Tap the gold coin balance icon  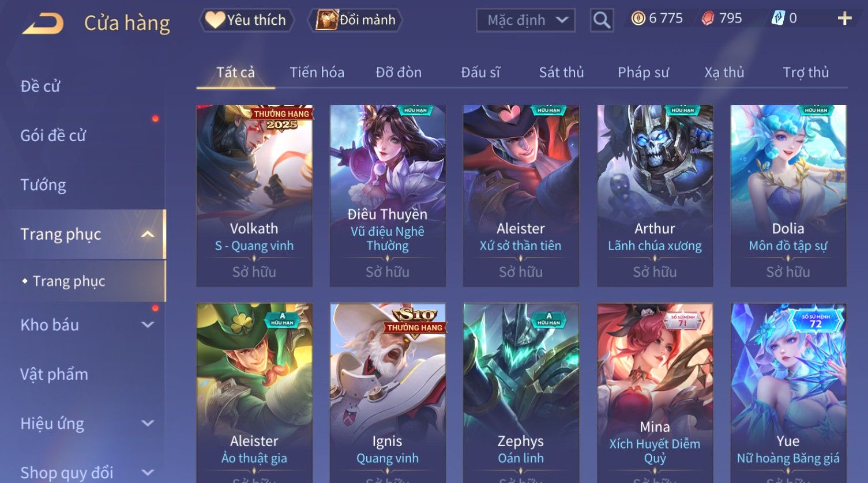[638, 19]
